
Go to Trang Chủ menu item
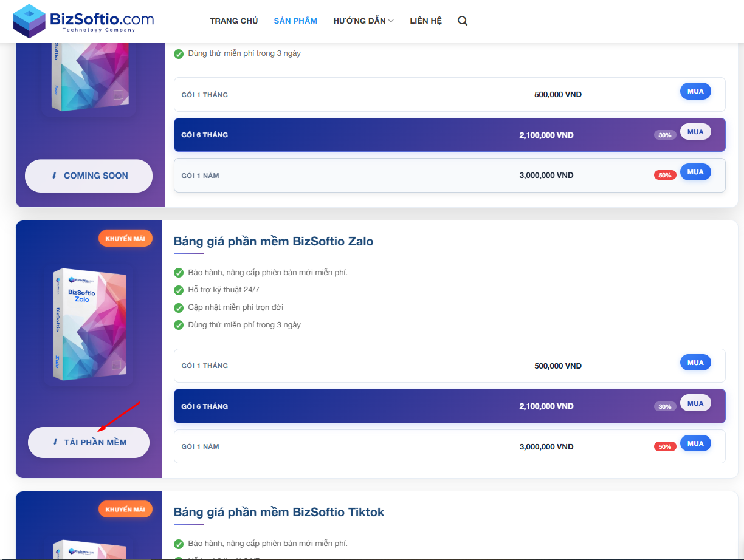(x=234, y=21)
